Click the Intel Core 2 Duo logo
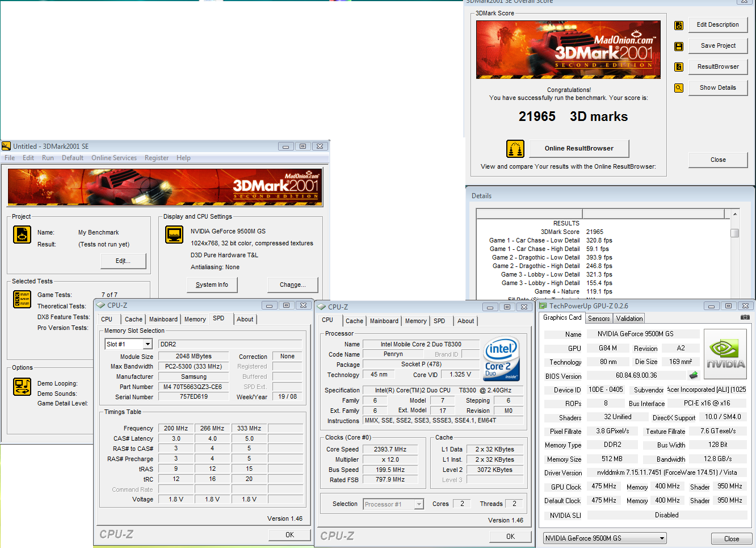Image resolution: width=756 pixels, height=548 pixels. [x=501, y=359]
